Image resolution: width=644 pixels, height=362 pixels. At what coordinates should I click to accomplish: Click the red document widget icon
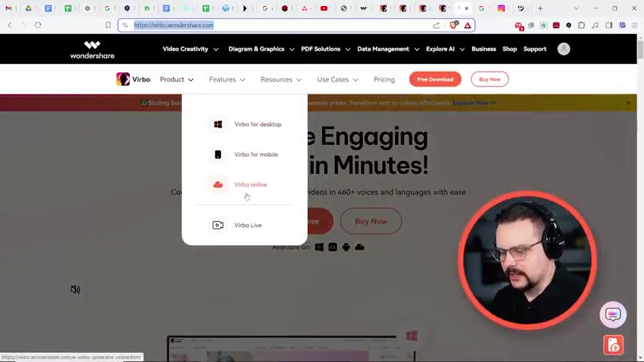[613, 345]
